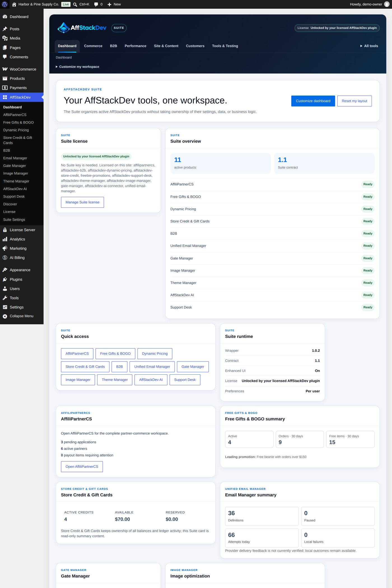Click the Live status badge
This screenshot has height=588, width=392.
click(66, 4)
